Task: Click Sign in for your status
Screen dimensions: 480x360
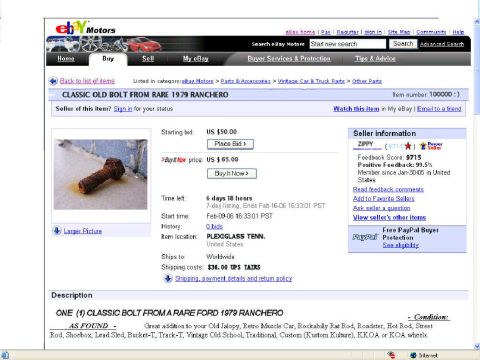Action: click(123, 109)
